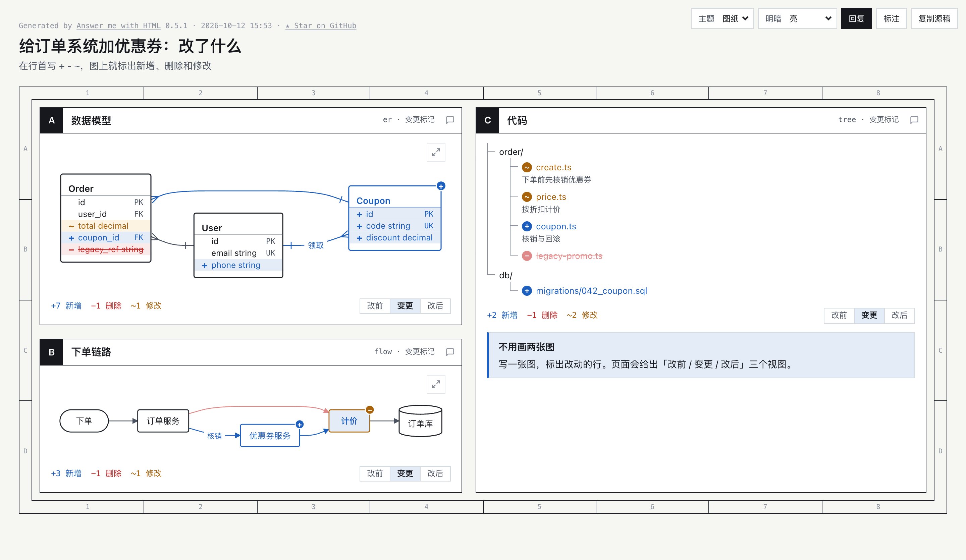Screen dimensions: 966x560
Task: Select the order/ folder in the tree
Action: point(511,152)
